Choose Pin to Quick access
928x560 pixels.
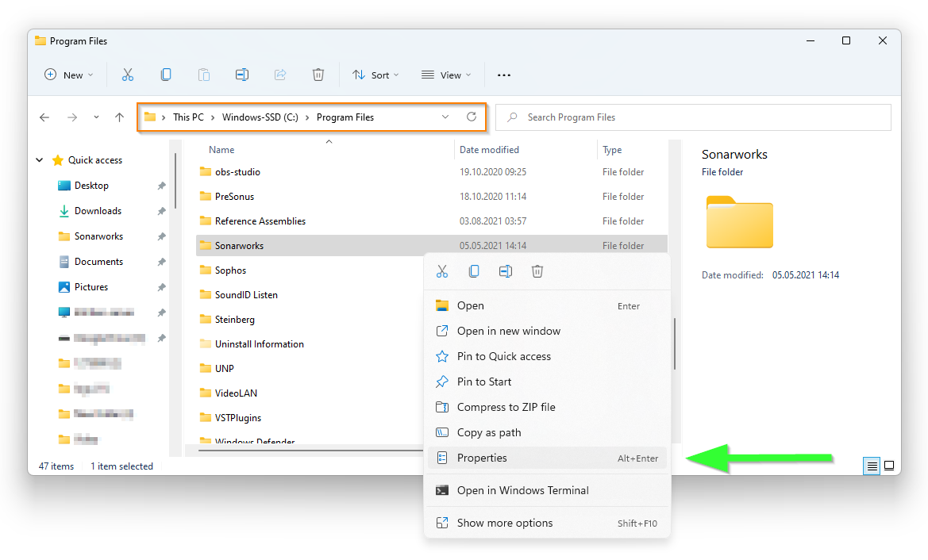[549, 357]
